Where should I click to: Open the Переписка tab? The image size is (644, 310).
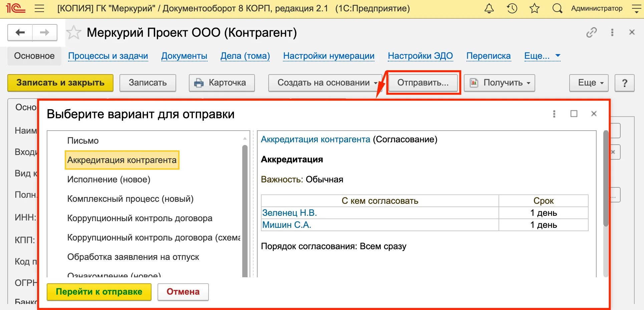[x=489, y=56]
